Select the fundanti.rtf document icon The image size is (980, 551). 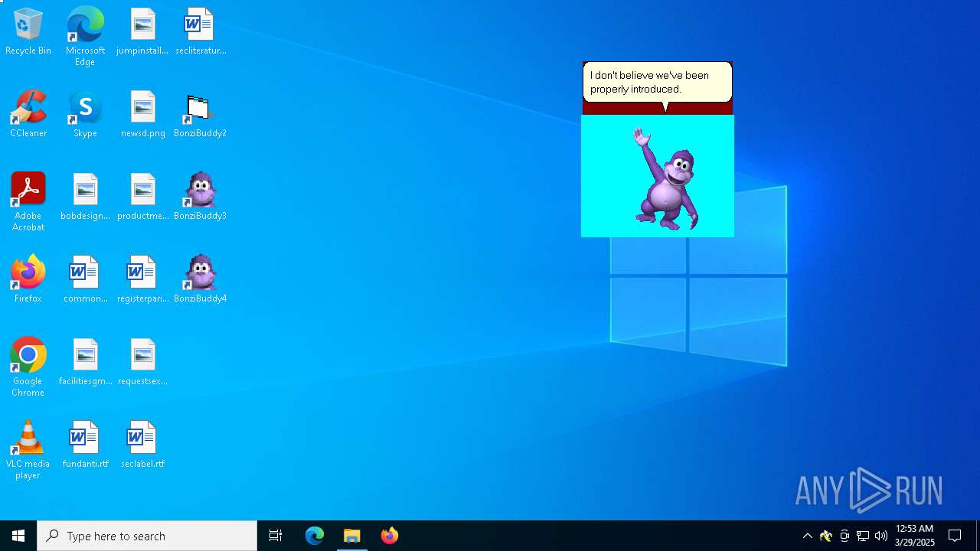85,445
